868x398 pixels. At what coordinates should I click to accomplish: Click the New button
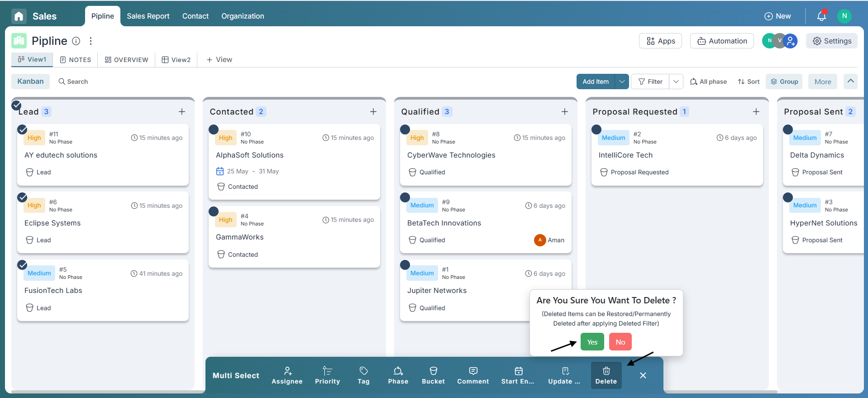(777, 16)
